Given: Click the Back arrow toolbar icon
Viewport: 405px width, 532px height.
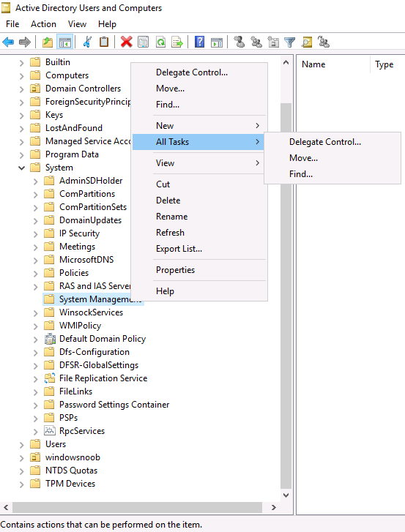Looking at the screenshot, I should click(x=8, y=42).
